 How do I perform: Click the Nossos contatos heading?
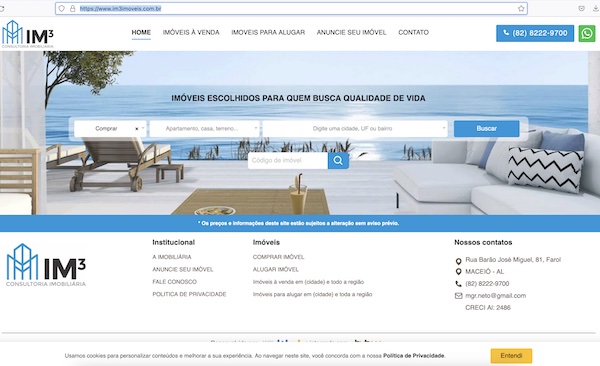483,242
